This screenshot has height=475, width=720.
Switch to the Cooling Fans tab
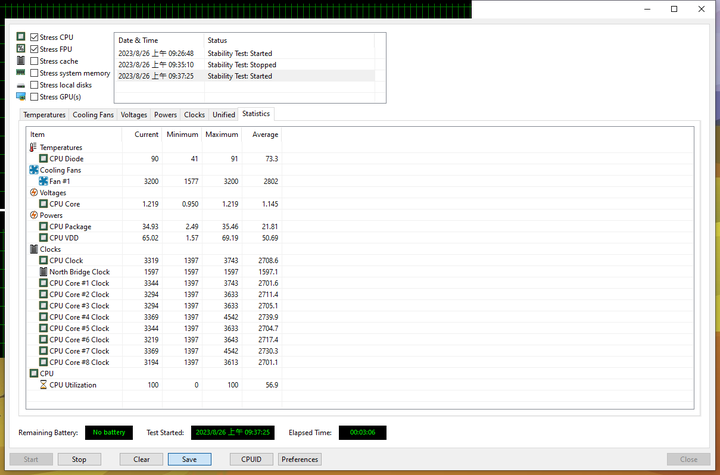(93, 114)
